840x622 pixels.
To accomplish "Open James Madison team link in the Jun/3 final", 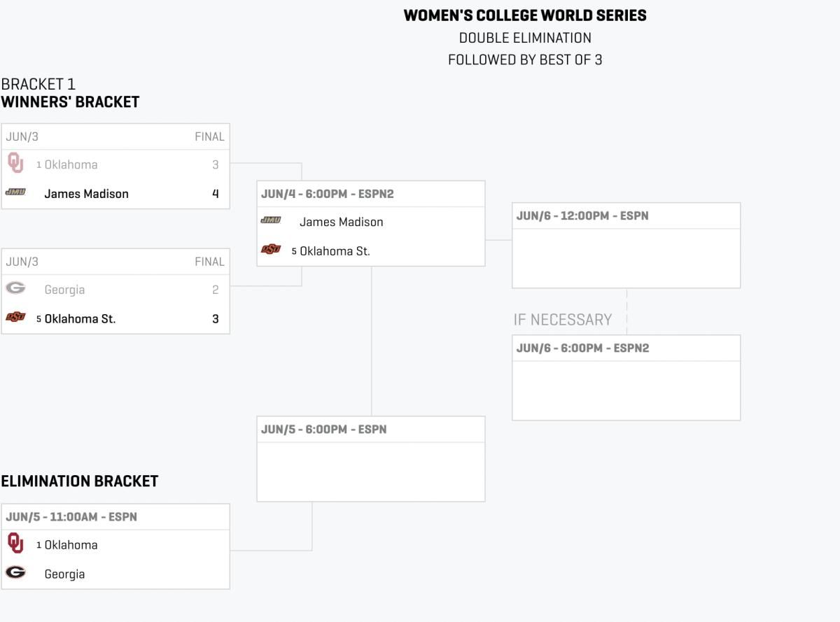I will tap(86, 194).
